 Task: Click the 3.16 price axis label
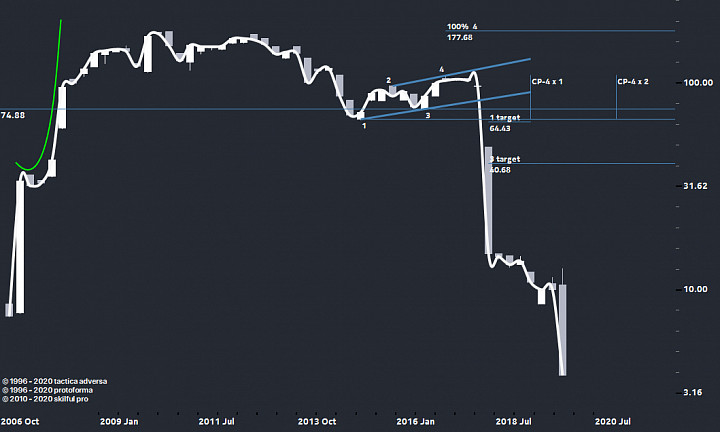click(693, 393)
